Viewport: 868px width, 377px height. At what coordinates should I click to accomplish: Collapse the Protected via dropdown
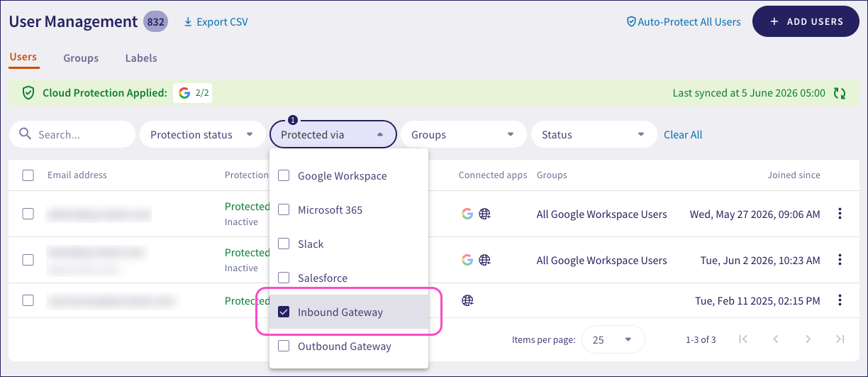pos(333,134)
